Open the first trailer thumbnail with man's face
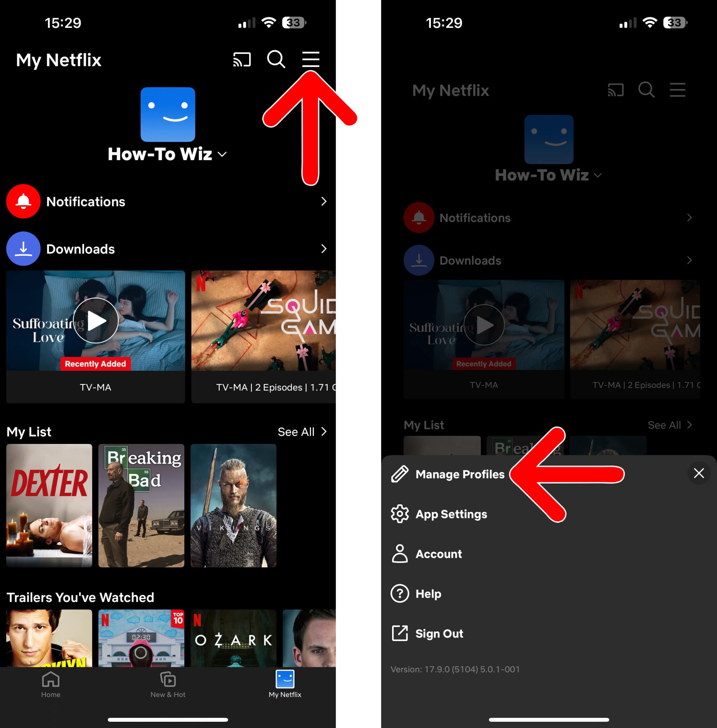The width and height of the screenshot is (717, 728). (49, 638)
